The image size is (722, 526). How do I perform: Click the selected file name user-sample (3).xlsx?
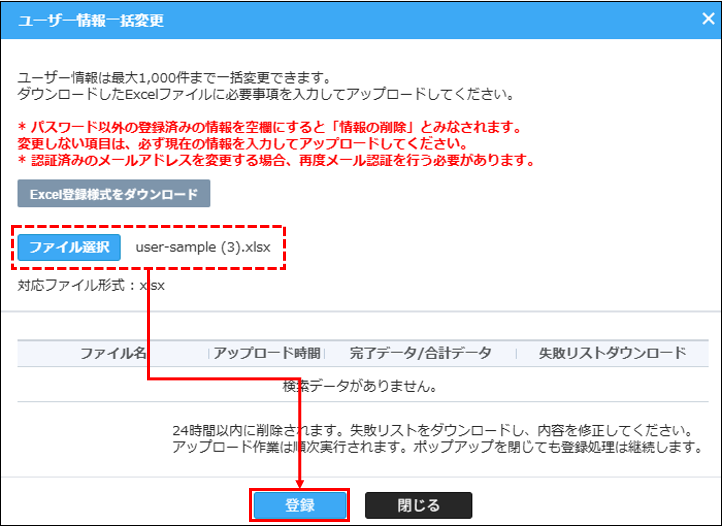(x=203, y=247)
